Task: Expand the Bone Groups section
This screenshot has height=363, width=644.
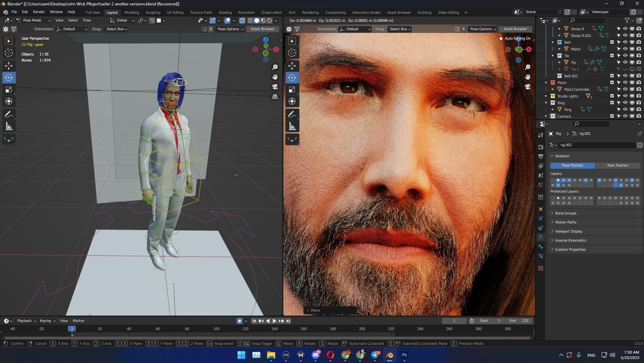Action: point(566,213)
